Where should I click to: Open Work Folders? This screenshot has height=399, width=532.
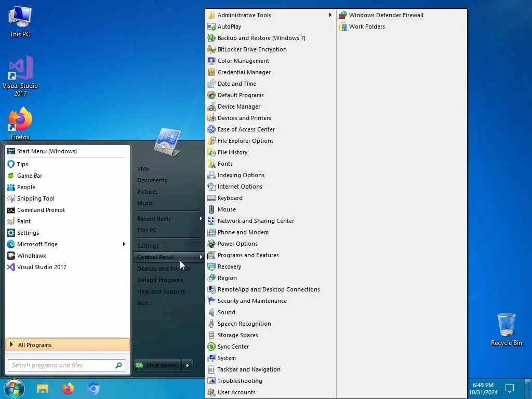(402, 26)
